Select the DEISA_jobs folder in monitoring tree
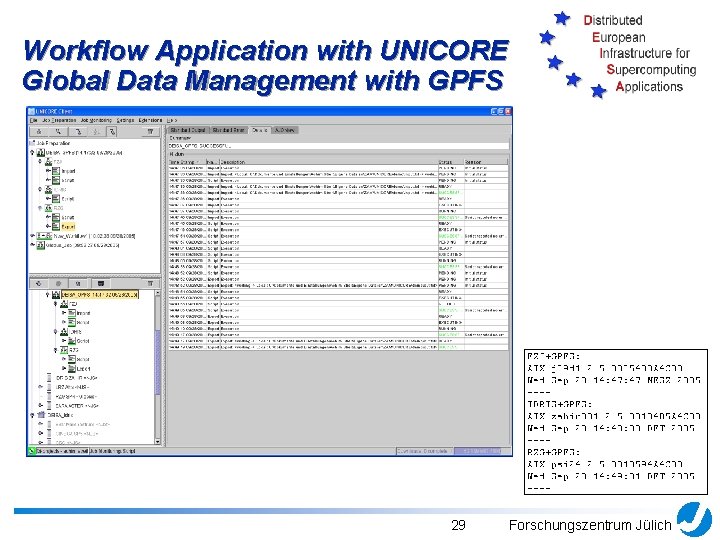Viewport: 720px width, 540px height. click(x=60, y=415)
